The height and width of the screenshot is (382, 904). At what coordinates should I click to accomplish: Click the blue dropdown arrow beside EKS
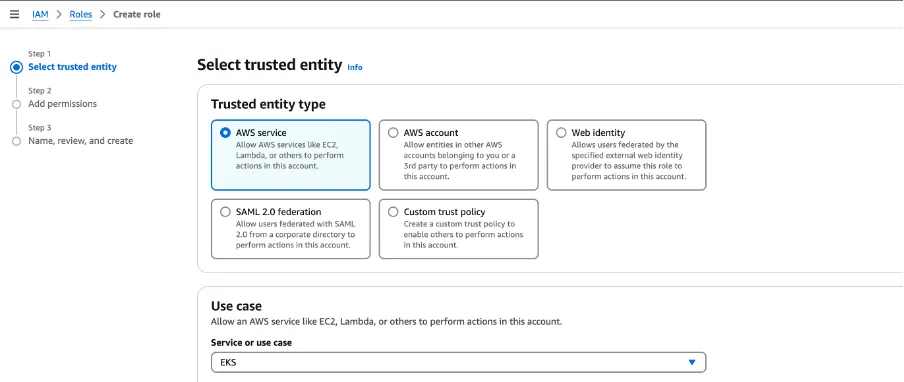click(692, 362)
